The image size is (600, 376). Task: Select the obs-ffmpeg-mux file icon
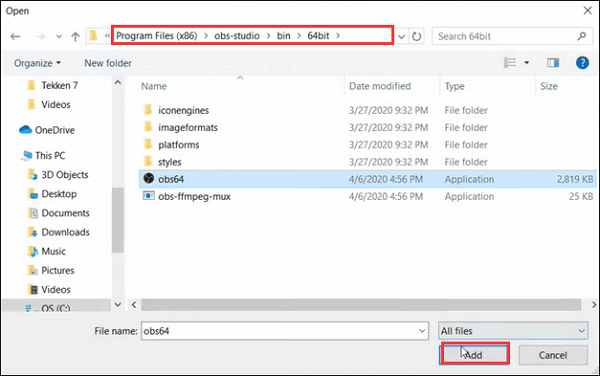pyautogui.click(x=148, y=196)
